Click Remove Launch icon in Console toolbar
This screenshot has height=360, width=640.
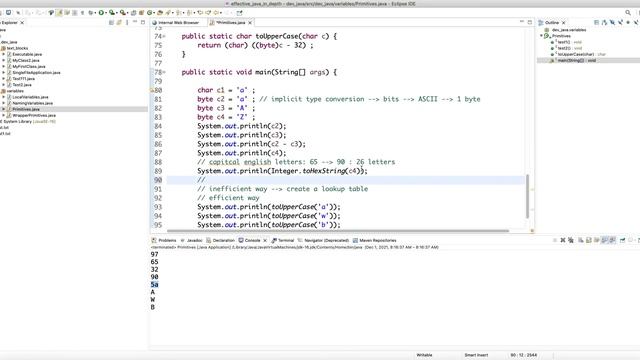(x=563, y=240)
